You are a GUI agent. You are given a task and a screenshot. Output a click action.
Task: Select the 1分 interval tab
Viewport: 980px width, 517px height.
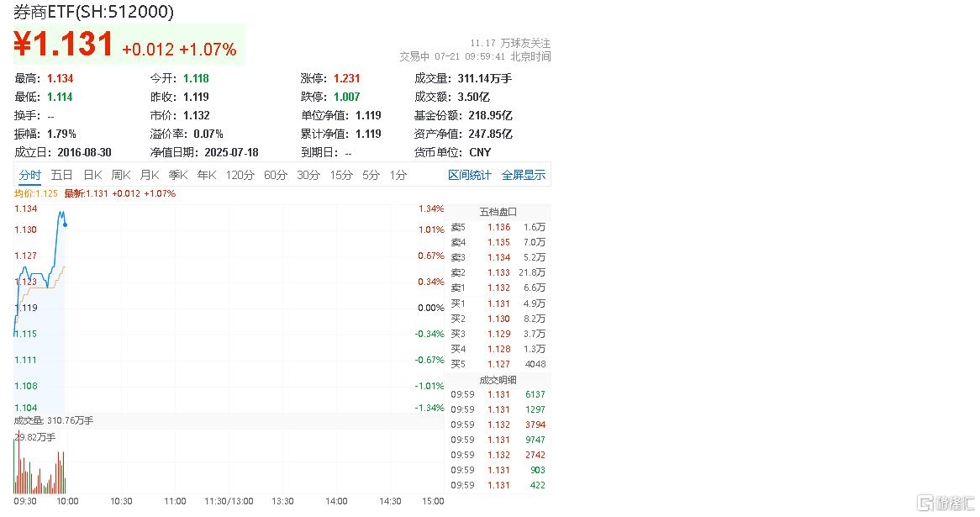[398, 175]
